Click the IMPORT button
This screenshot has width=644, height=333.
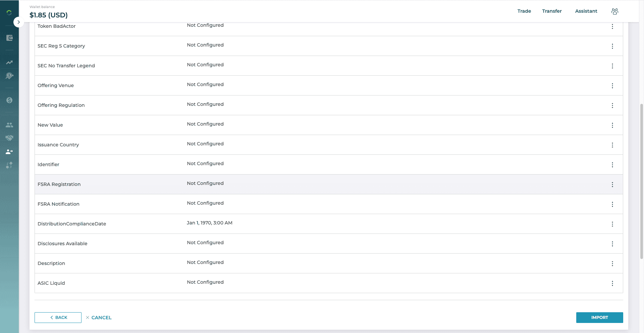(x=599, y=318)
